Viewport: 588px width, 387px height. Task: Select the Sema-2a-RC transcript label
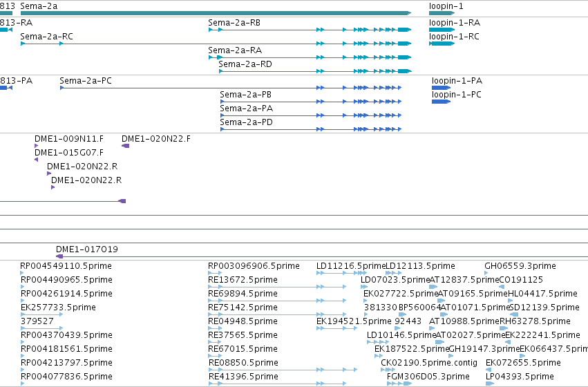click(46, 37)
